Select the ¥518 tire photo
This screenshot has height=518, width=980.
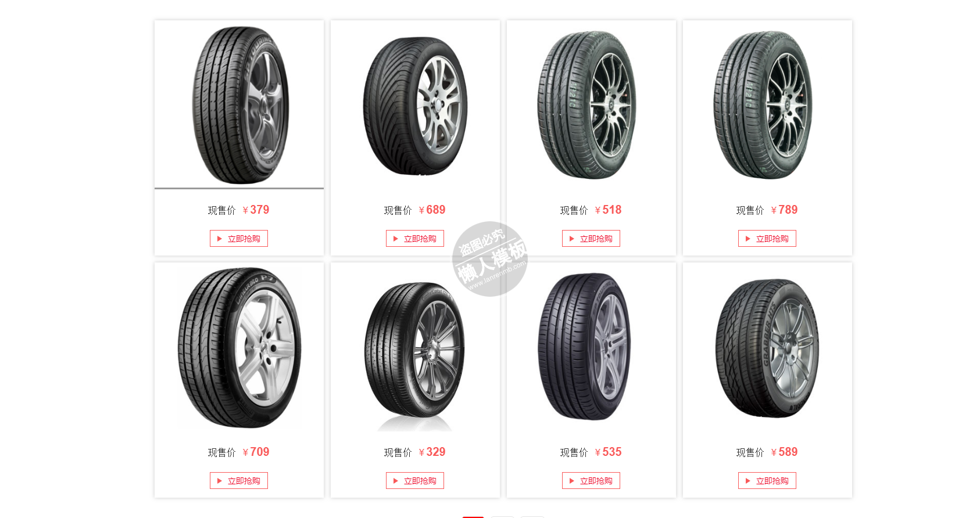click(x=591, y=105)
